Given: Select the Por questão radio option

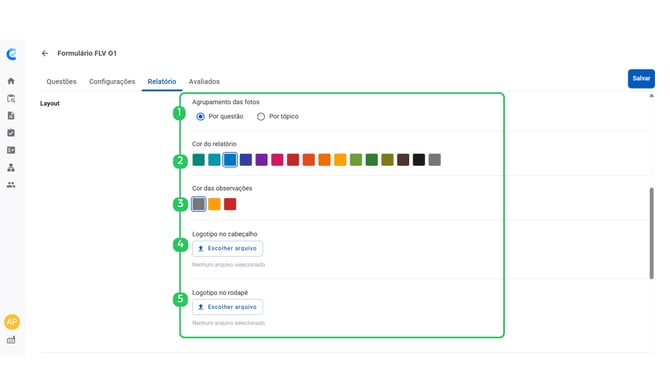Looking at the screenshot, I should tap(200, 117).
